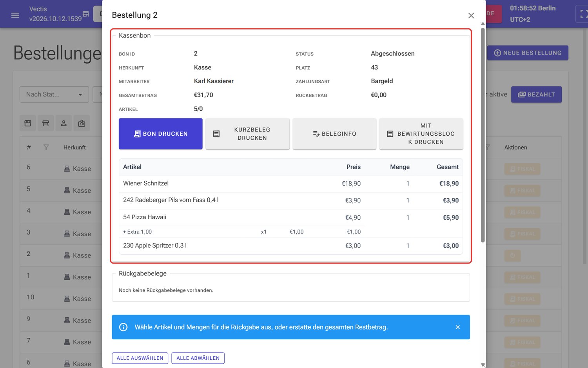The width and height of the screenshot is (588, 368).
Task: Click the Abgeschlossen status value
Action: 392,54
